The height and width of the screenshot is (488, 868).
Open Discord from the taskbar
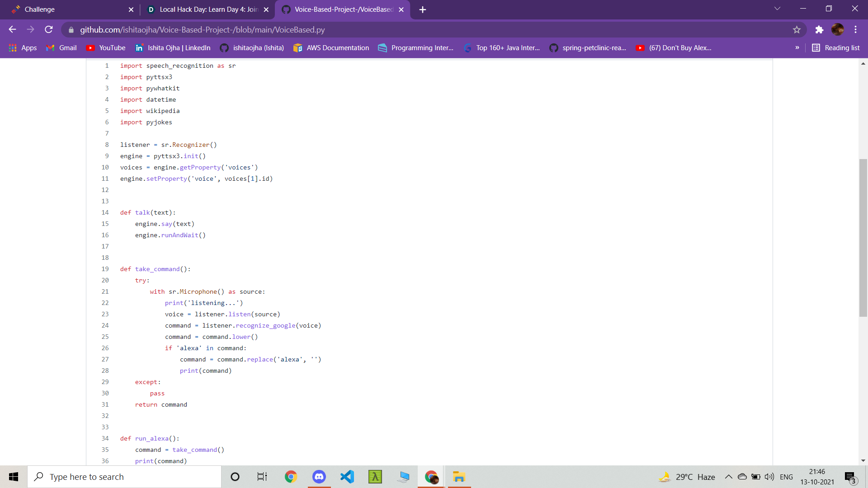coord(319,477)
